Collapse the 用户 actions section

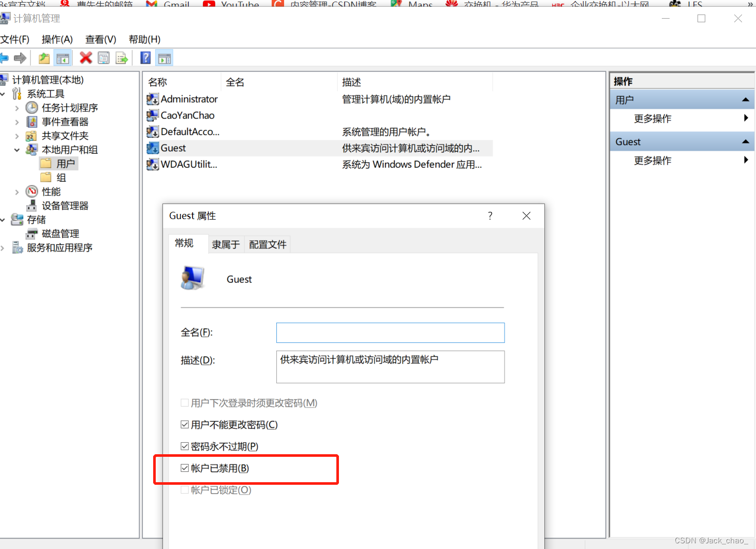point(746,99)
